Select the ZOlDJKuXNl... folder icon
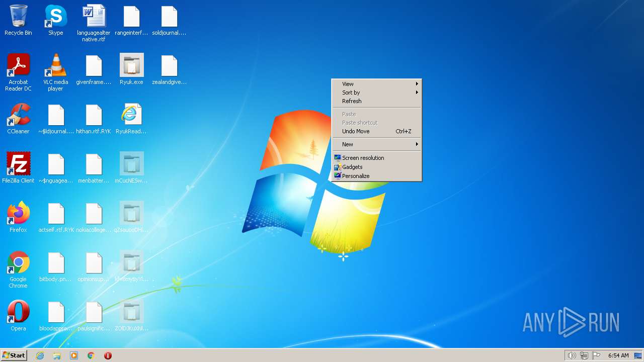This screenshot has width=644, height=362. [x=131, y=316]
